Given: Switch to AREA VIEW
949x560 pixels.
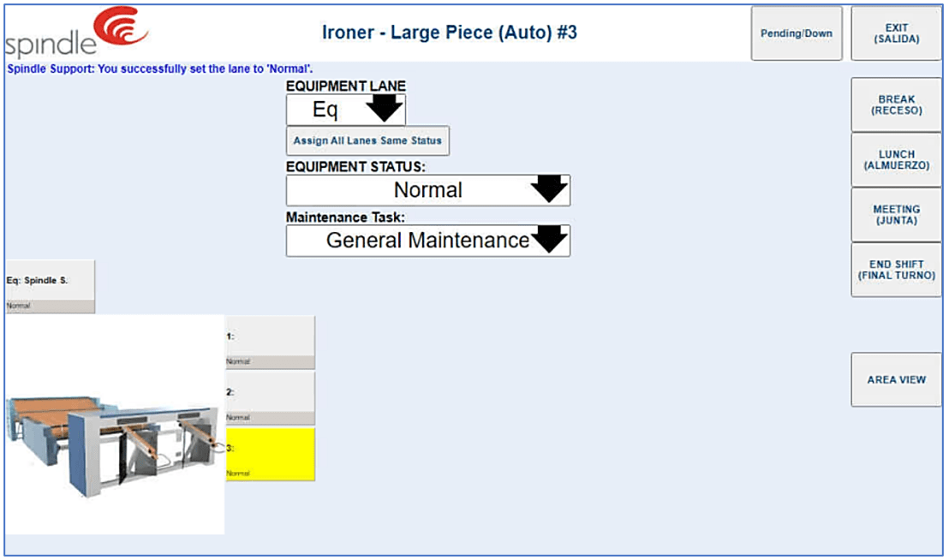Looking at the screenshot, I should (895, 379).
